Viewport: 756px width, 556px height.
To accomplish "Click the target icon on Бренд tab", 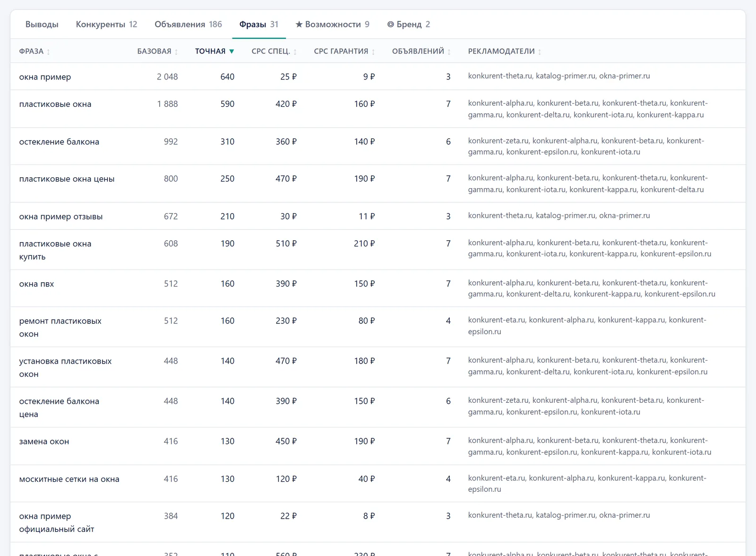I will pyautogui.click(x=390, y=25).
